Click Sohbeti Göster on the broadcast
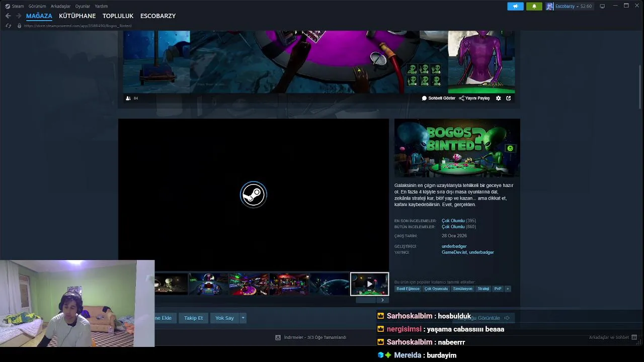 (439, 98)
